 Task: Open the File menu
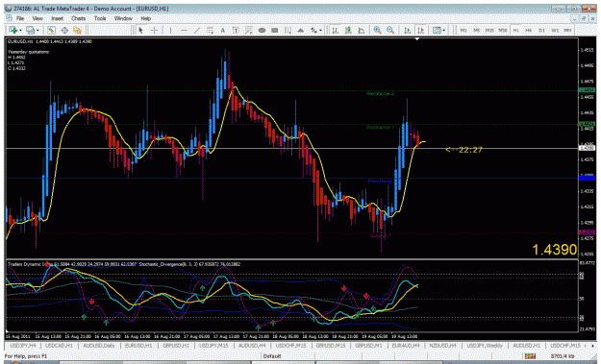pyautogui.click(x=20, y=18)
